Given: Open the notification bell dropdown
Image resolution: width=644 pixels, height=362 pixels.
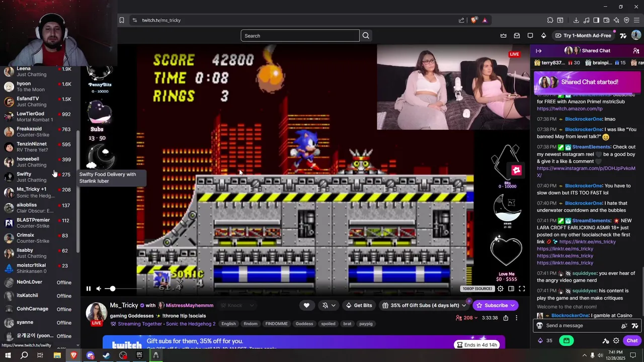Looking at the screenshot, I should click(329, 305).
